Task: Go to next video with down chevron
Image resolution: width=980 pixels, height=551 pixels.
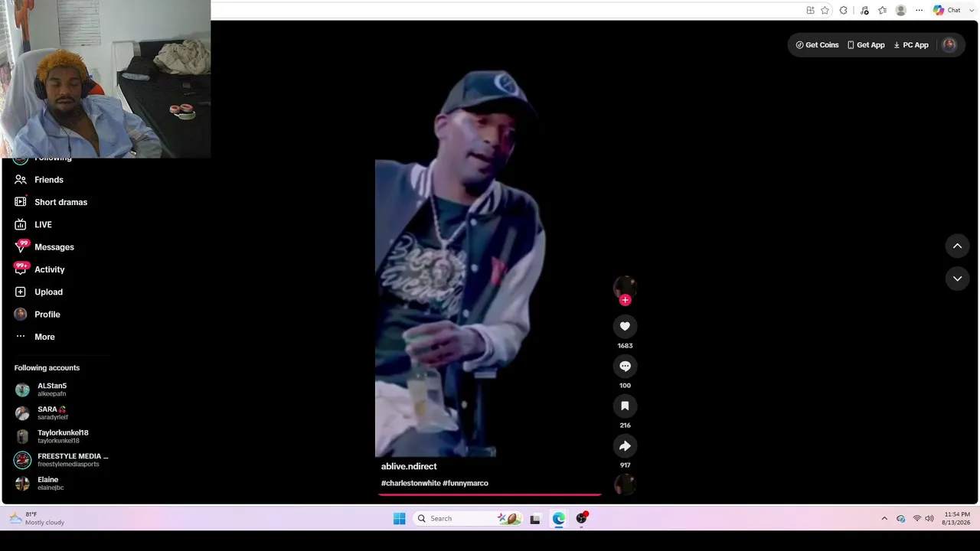Action: [x=957, y=279]
